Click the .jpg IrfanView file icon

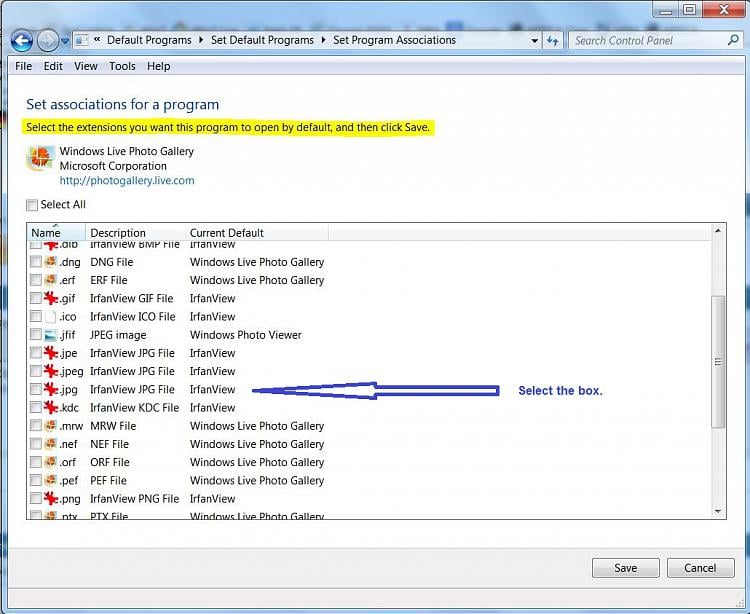(51, 389)
